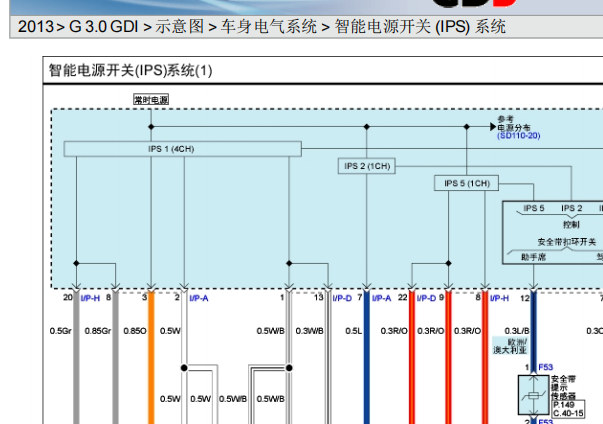Click wire label 0.5L
Image resolution: width=603 pixels, height=424 pixels.
[x=353, y=331]
